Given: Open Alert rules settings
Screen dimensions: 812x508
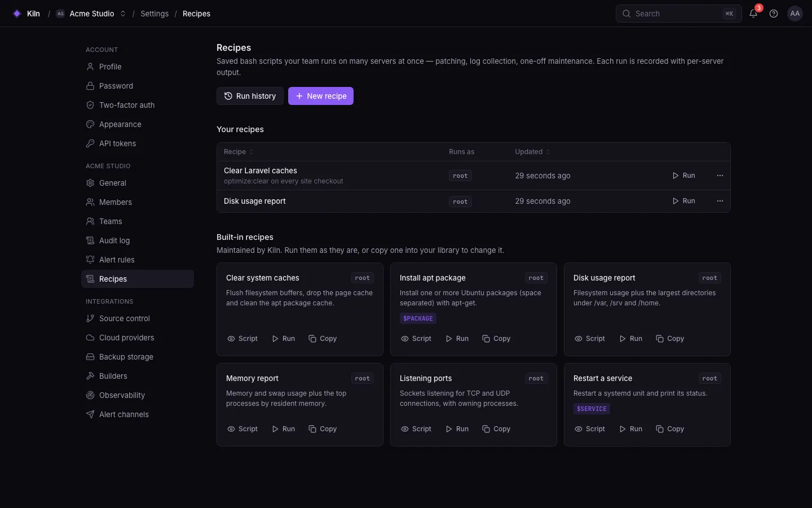Looking at the screenshot, I should pos(138,260).
